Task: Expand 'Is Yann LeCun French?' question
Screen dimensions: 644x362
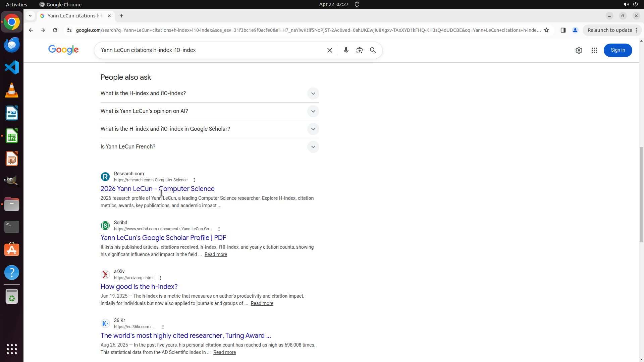Action: click(x=313, y=147)
